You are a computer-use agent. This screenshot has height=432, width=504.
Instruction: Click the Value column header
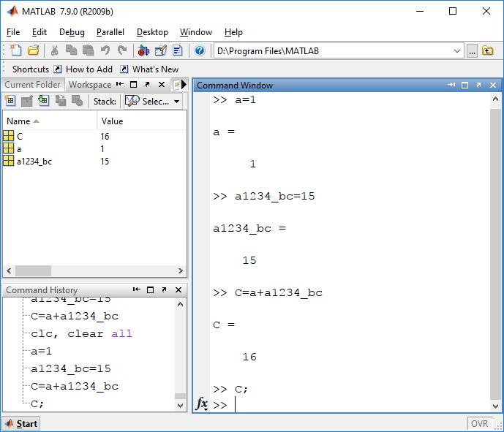pos(142,121)
